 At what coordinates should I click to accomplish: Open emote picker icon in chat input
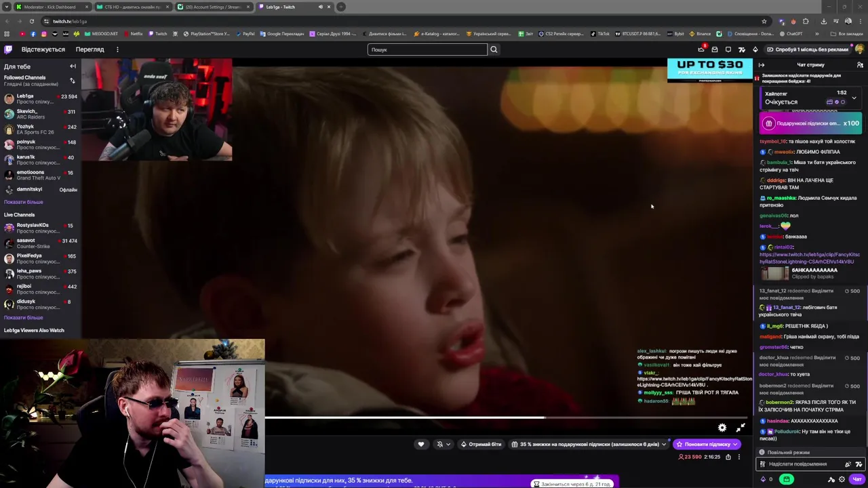859,464
